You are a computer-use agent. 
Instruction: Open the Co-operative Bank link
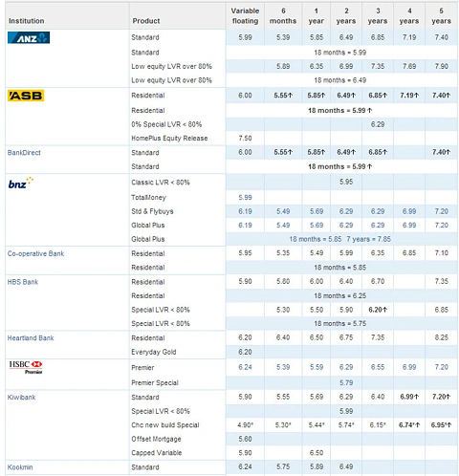click(x=35, y=253)
